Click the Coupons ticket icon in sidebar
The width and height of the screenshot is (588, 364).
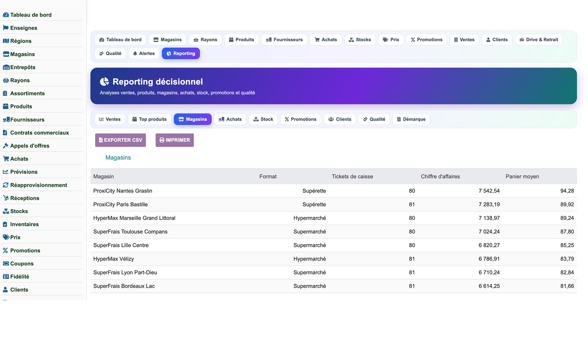(6, 264)
